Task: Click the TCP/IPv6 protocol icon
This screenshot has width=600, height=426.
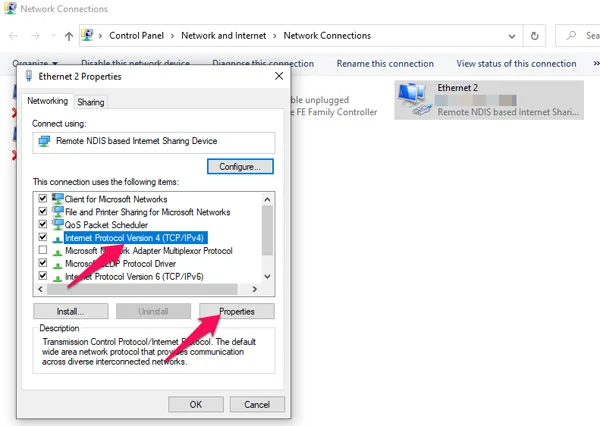Action: tap(58, 278)
